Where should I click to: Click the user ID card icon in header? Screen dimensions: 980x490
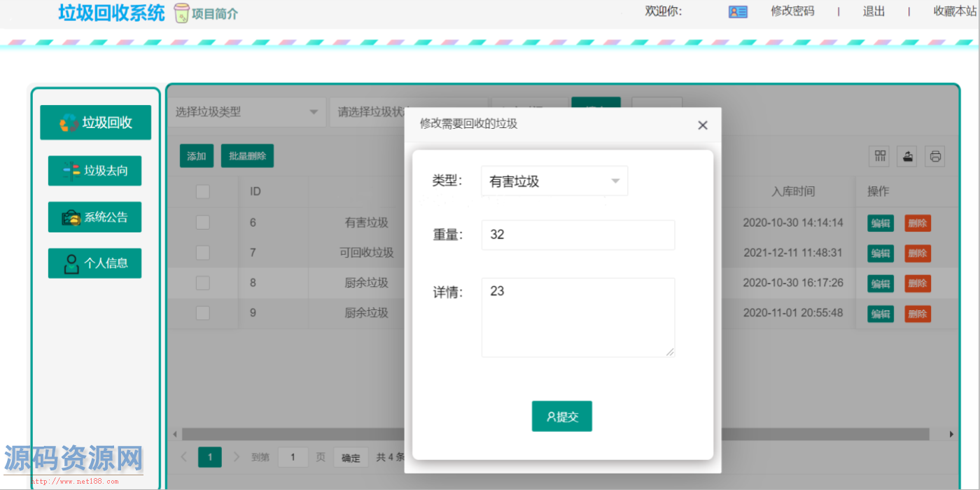[x=738, y=12]
